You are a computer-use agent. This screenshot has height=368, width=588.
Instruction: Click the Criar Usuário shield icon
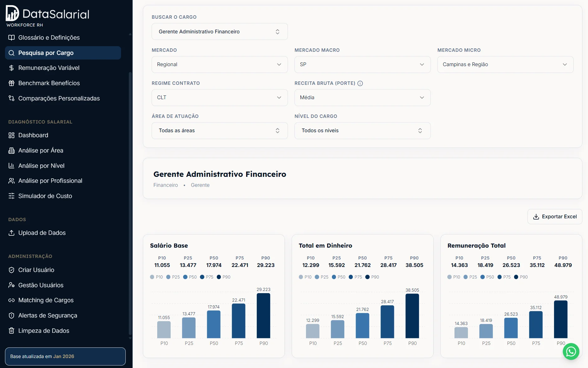click(x=12, y=270)
